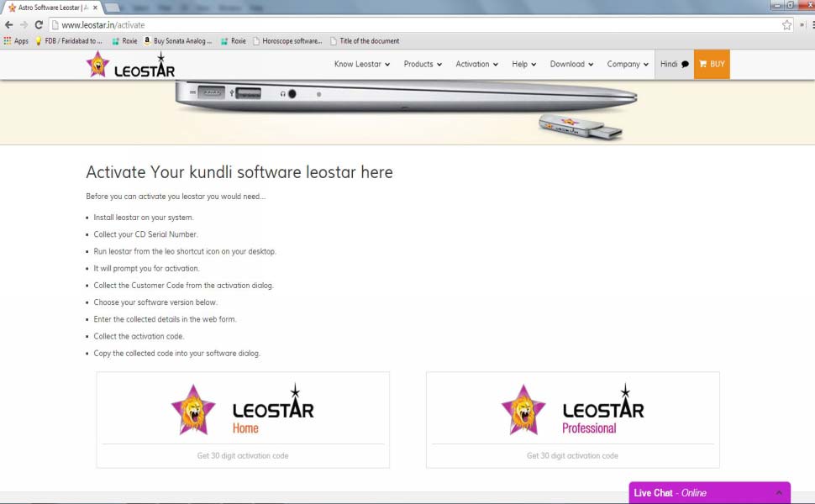Open the FDB / Faridabad bookmark
The image size is (815, 504).
click(x=69, y=41)
